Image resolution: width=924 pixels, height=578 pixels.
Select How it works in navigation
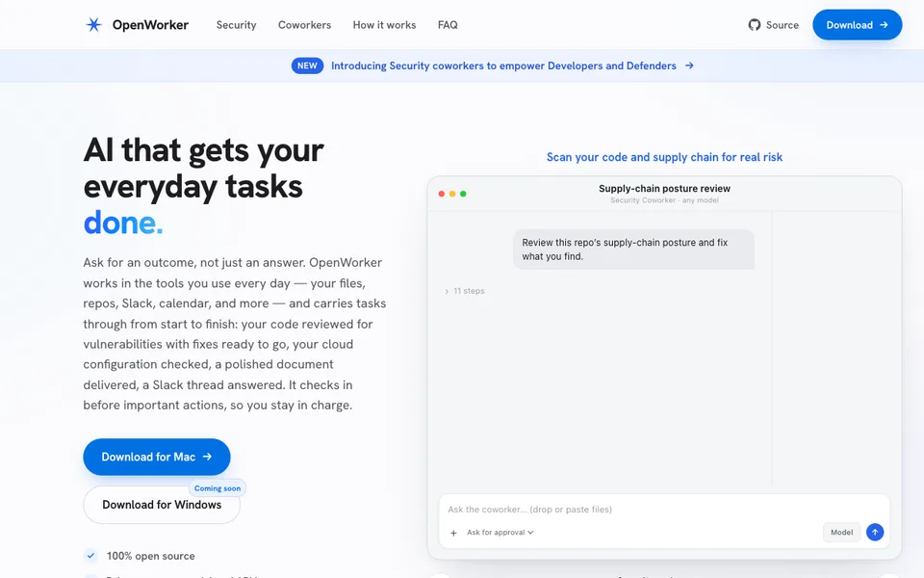(x=384, y=25)
